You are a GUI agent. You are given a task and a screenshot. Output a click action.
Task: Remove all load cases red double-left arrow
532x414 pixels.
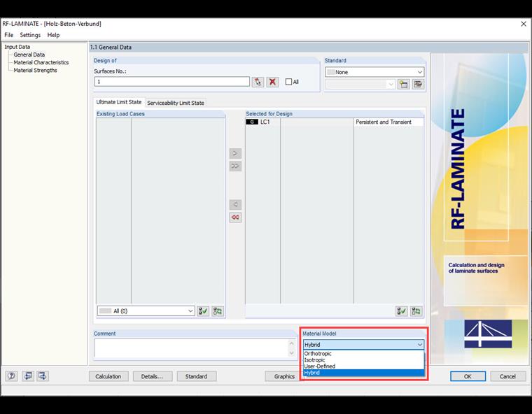pyautogui.click(x=235, y=217)
